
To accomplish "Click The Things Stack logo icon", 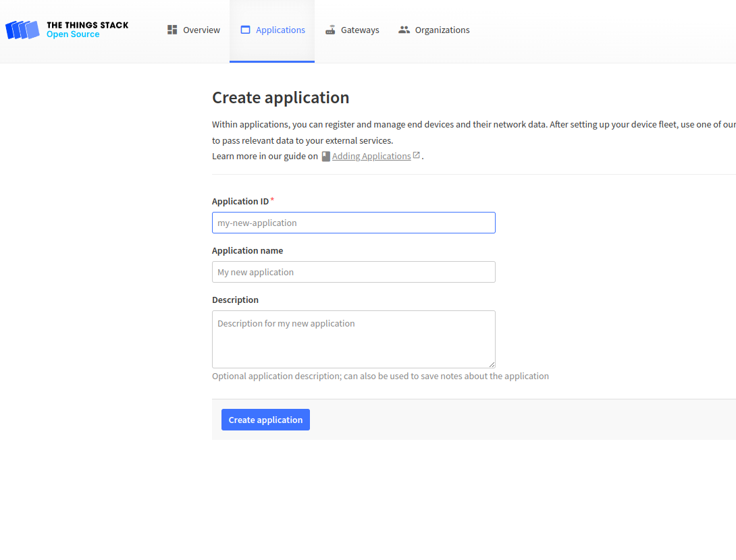I will [x=22, y=30].
